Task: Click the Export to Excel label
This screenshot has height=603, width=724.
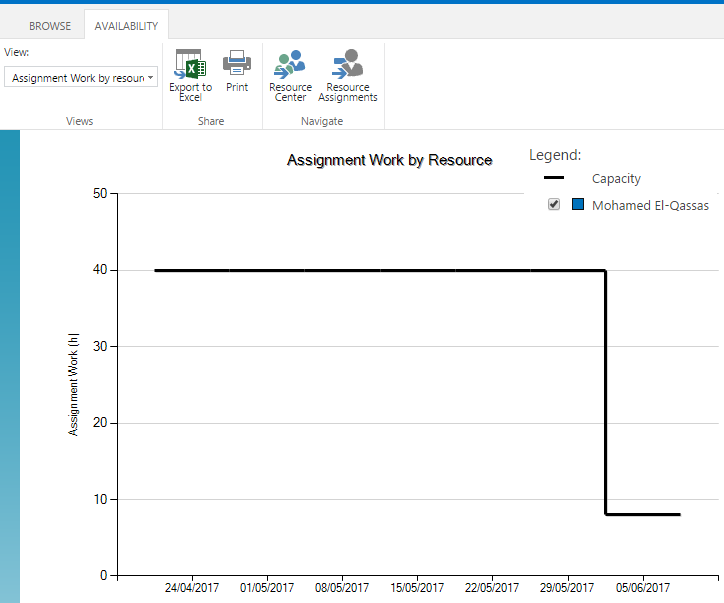Action: pos(190,92)
